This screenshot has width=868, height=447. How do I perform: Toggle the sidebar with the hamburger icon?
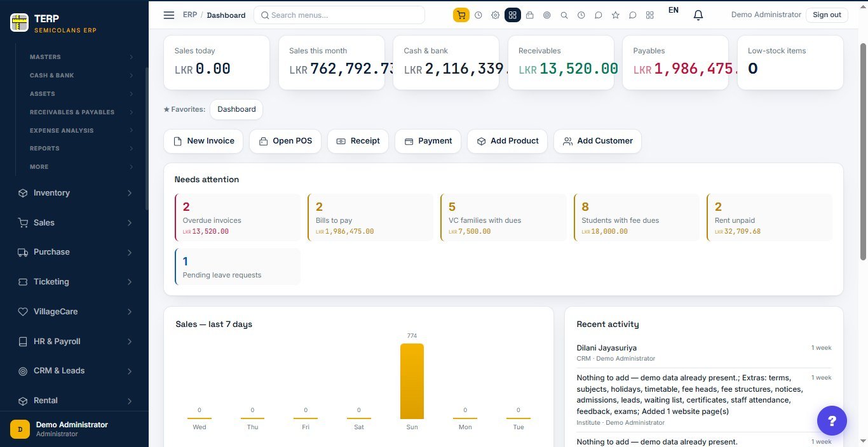pyautogui.click(x=168, y=15)
